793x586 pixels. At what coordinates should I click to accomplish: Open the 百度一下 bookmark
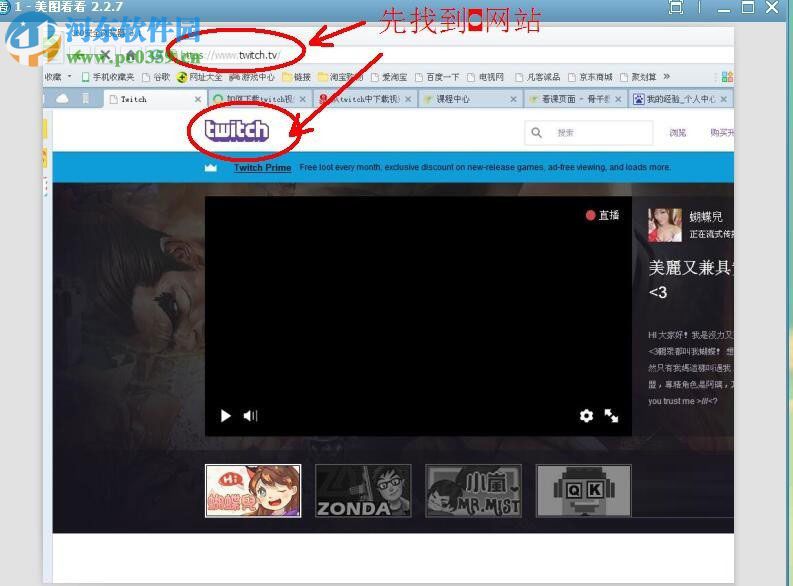pos(437,77)
